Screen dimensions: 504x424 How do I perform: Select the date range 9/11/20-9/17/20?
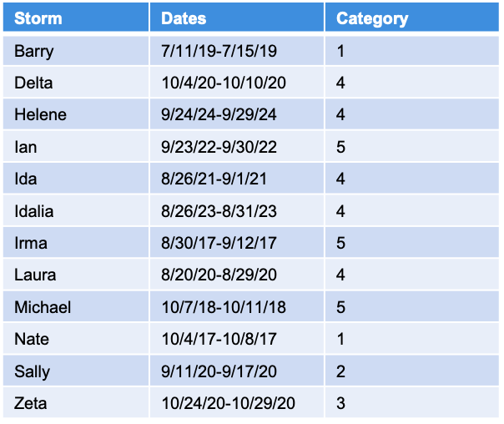coord(219,371)
